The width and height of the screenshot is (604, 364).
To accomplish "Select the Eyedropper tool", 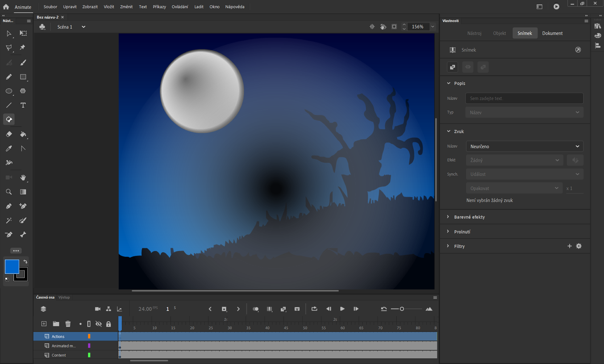I will [x=9, y=148].
